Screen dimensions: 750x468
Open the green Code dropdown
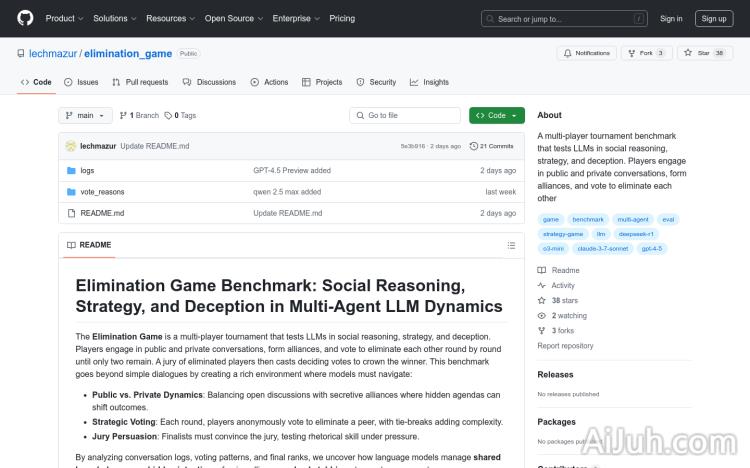point(496,116)
